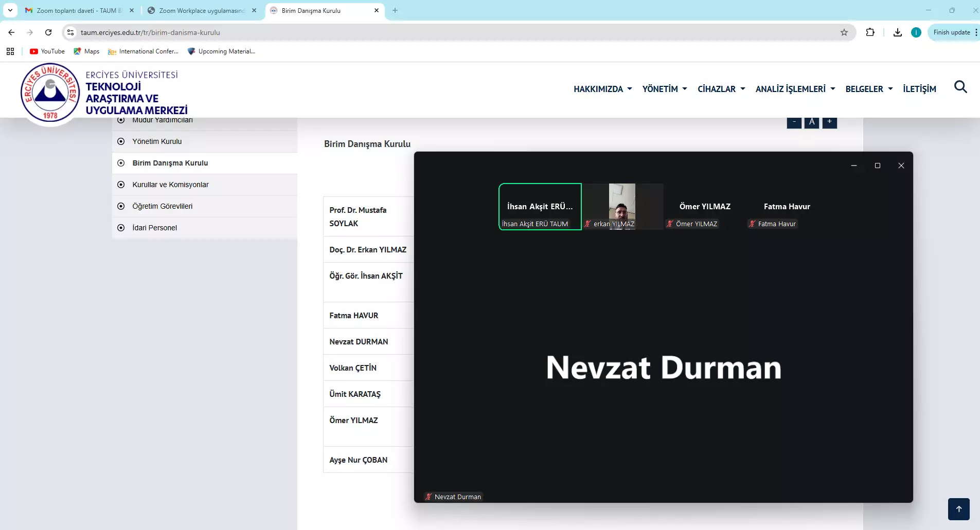Image resolution: width=980 pixels, height=530 pixels.
Task: Click the site search magnifier icon
Action: point(960,87)
